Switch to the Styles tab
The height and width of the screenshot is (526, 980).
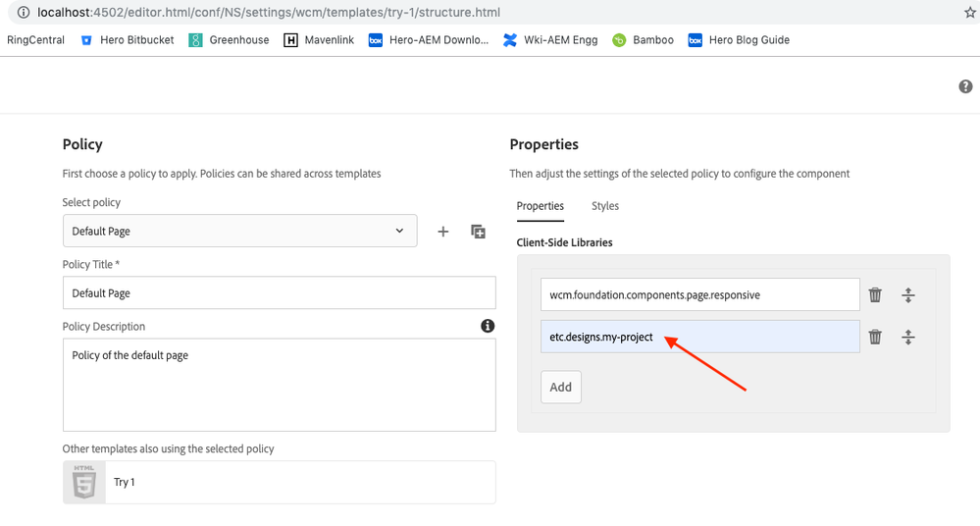605,206
